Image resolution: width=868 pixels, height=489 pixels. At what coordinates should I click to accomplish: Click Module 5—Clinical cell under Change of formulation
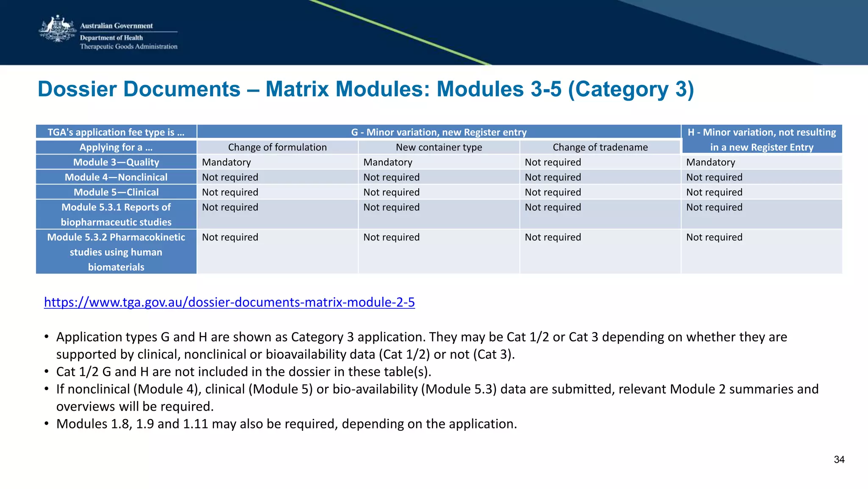click(x=278, y=192)
